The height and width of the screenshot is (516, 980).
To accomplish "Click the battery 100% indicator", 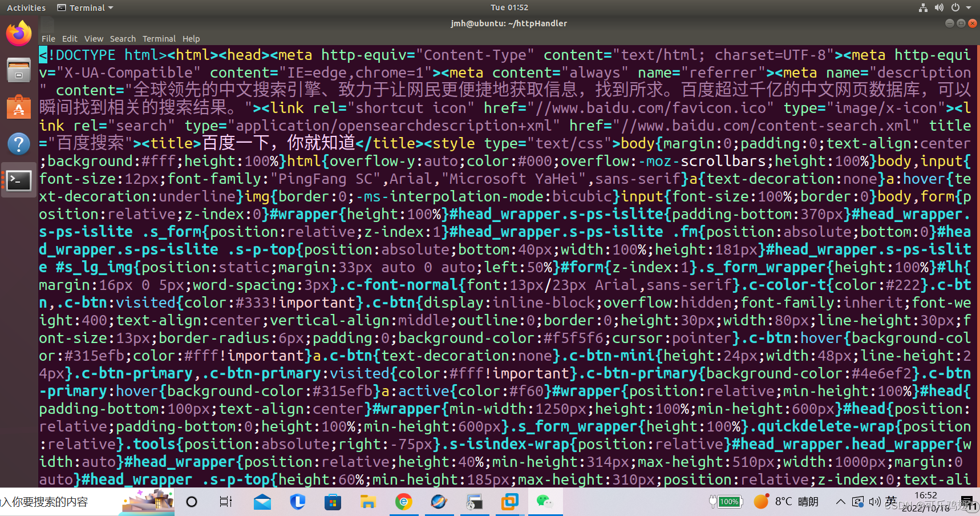I will (x=725, y=502).
